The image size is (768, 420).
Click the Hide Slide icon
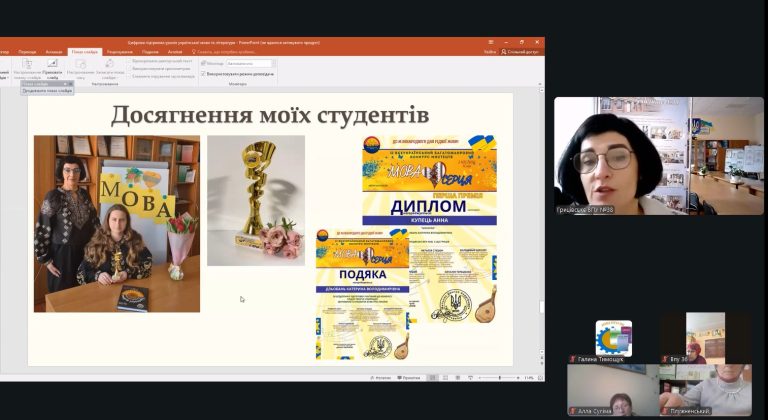pyautogui.click(x=52, y=69)
